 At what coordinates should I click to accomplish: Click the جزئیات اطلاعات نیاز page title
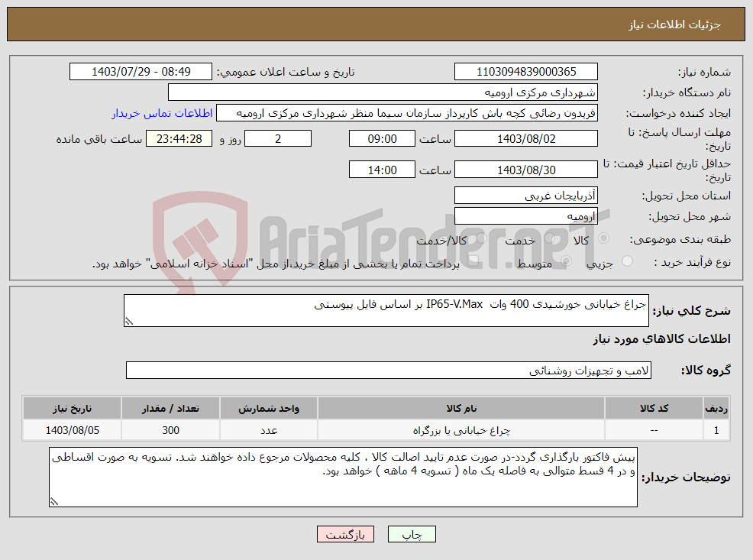tap(675, 24)
